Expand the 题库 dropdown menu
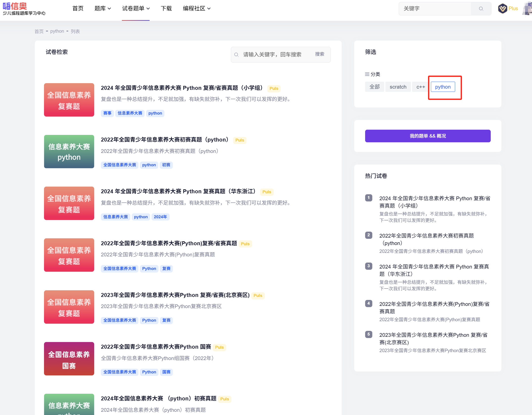This screenshot has height=415, width=532. 103,9
